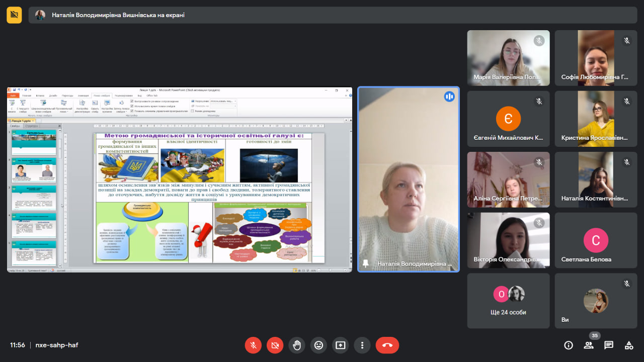
Task: Open the more options menu
Action: pyautogui.click(x=362, y=345)
